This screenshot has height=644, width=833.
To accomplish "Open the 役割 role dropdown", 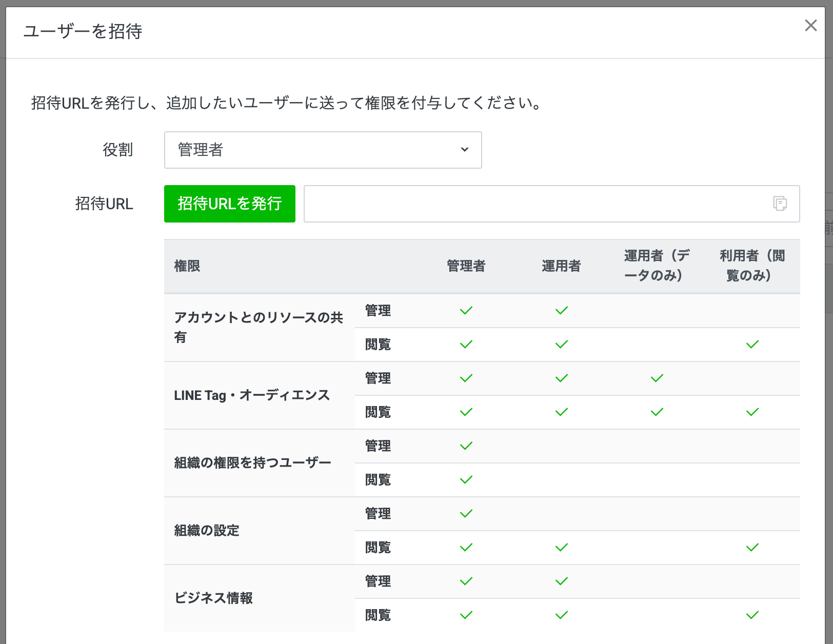I will tap(323, 150).
